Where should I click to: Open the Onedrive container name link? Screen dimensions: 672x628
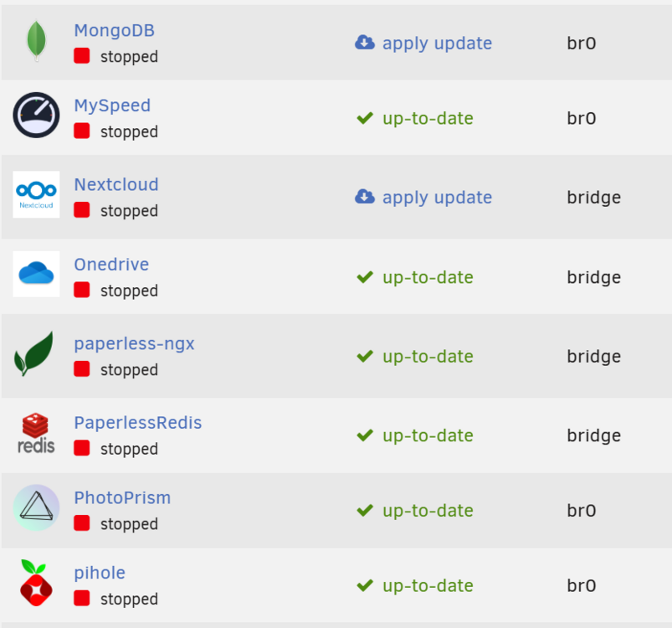111,265
